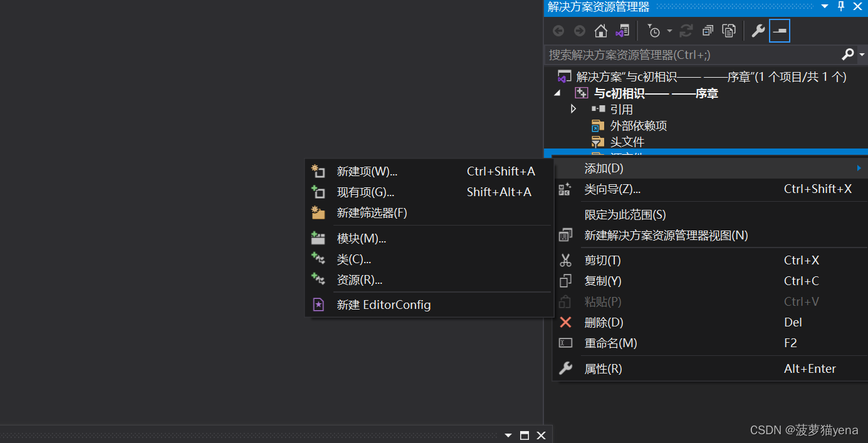
Task: Click the project icon beside 与c初相识
Action: click(x=582, y=93)
